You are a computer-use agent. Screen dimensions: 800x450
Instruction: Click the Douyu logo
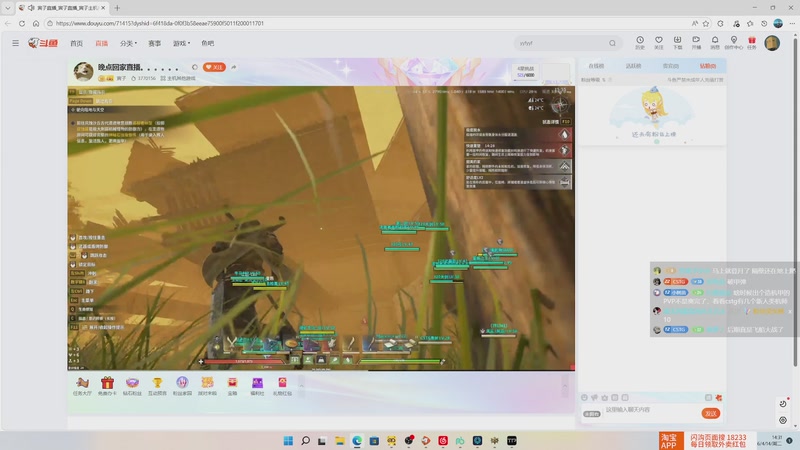(43, 43)
